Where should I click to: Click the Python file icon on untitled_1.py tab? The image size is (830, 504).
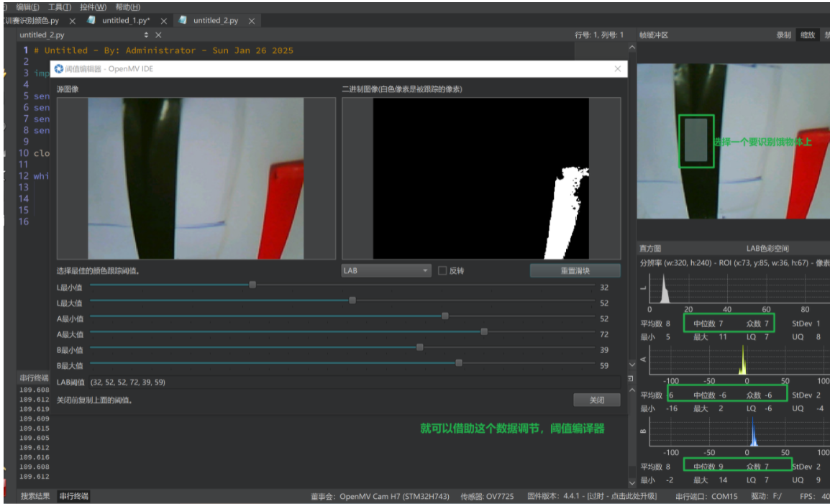tap(91, 20)
